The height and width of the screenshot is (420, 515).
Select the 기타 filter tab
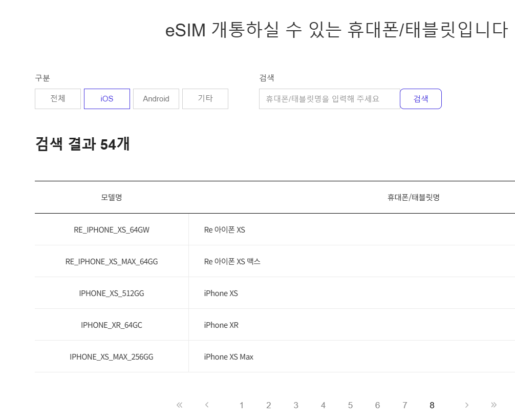pyautogui.click(x=205, y=98)
